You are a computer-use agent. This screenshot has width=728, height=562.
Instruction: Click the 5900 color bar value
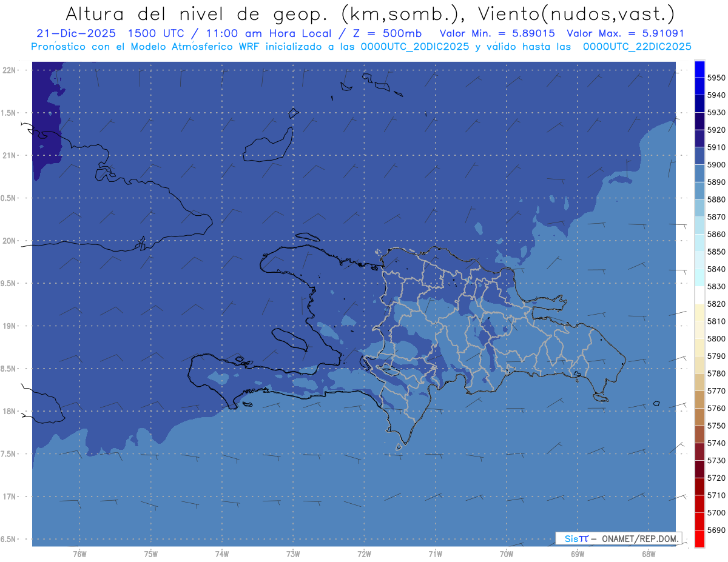click(716, 164)
